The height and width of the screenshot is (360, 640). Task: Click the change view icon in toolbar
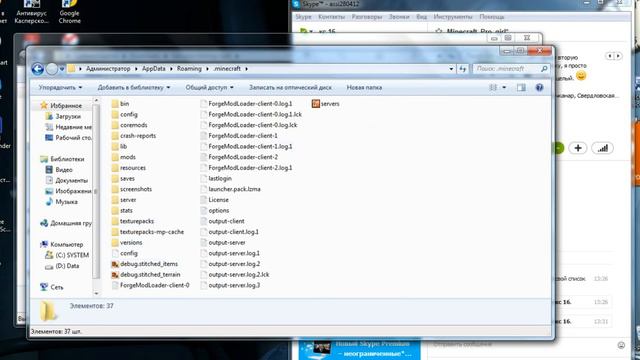(x=493, y=87)
